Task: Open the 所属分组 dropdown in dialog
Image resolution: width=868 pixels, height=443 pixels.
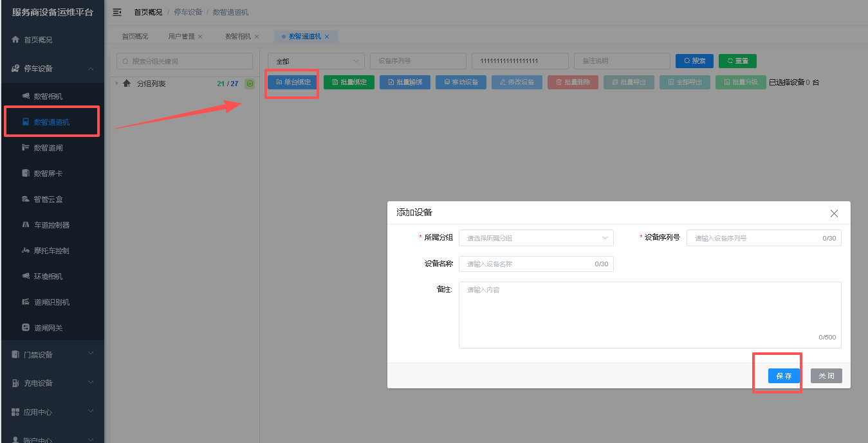Action: (536, 238)
